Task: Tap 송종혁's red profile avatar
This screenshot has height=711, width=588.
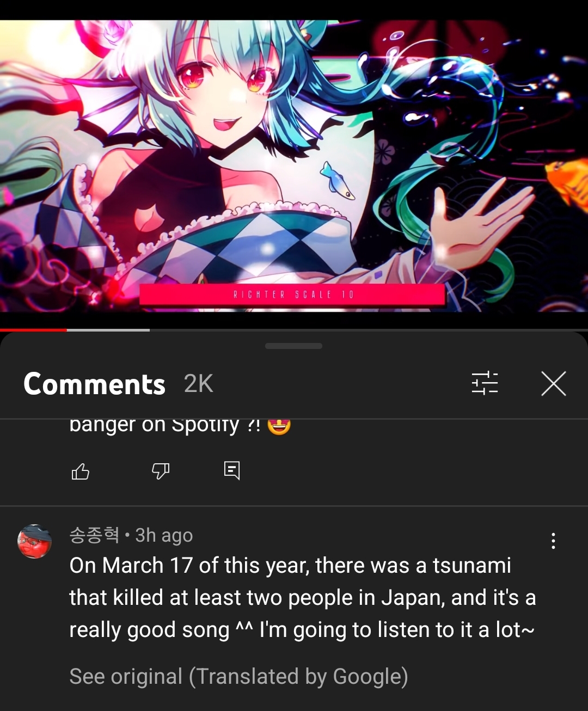Action: pyautogui.click(x=35, y=542)
